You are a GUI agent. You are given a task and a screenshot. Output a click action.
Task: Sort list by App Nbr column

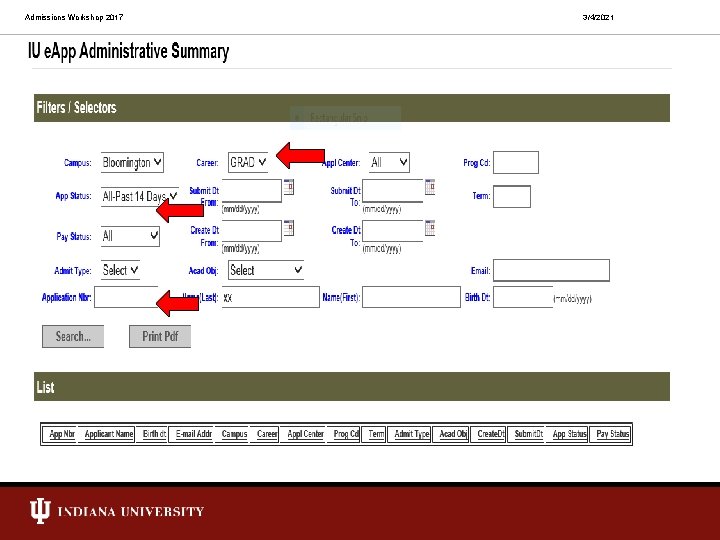click(62, 434)
